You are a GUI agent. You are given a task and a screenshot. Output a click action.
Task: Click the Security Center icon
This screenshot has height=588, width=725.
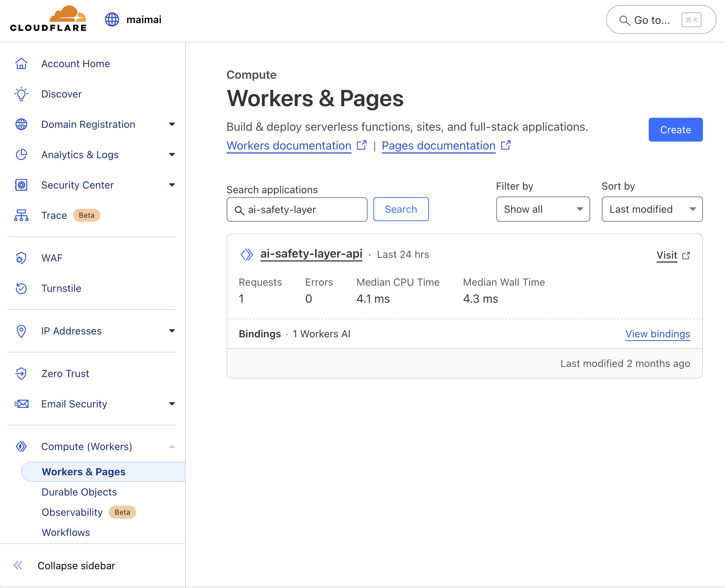point(21,185)
